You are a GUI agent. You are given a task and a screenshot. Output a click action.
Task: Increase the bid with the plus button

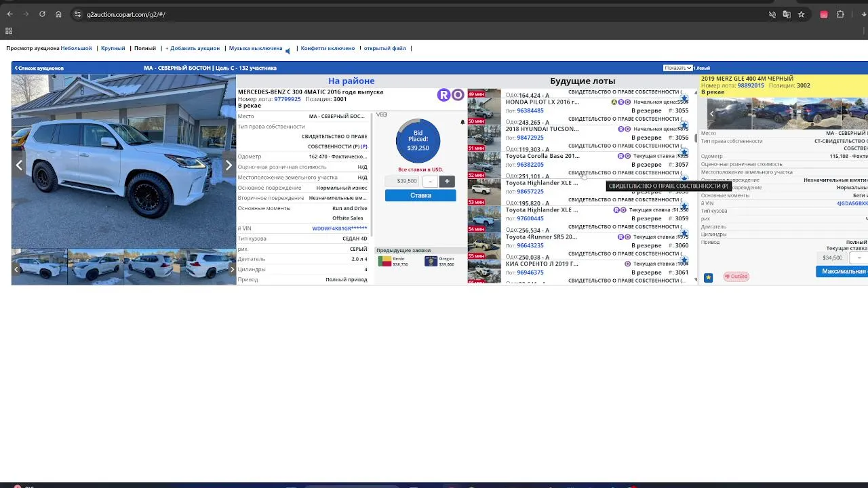point(447,181)
